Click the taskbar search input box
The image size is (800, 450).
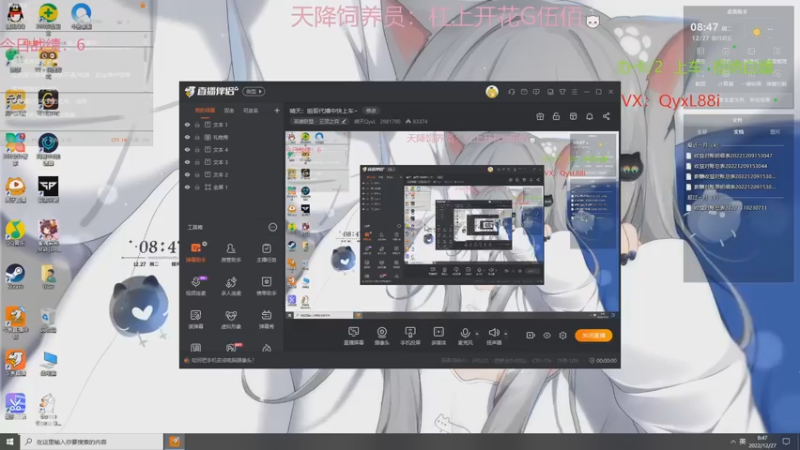coord(92,441)
